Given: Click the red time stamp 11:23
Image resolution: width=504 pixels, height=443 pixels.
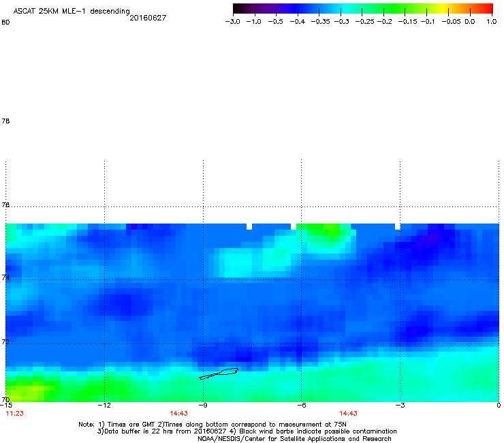Looking at the screenshot, I should click(x=15, y=414).
